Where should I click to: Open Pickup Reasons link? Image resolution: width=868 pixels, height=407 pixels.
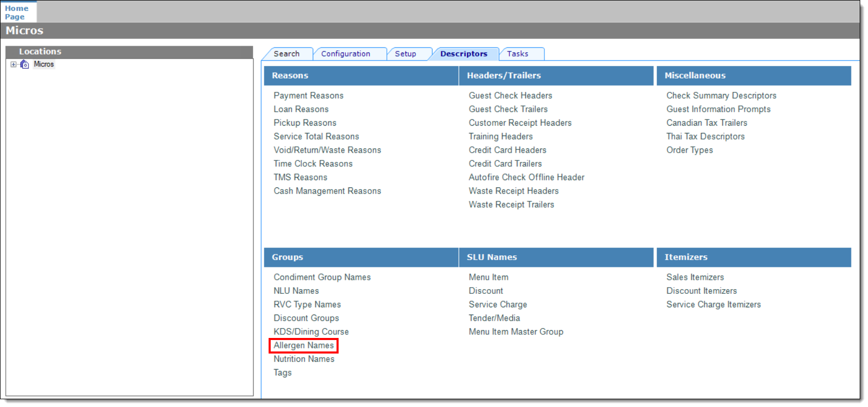pyautogui.click(x=305, y=123)
